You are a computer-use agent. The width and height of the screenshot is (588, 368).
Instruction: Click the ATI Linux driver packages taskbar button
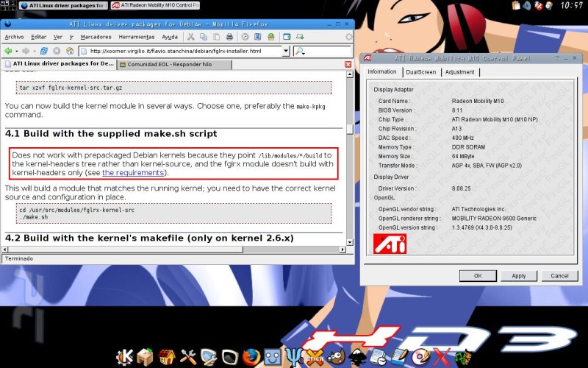(x=63, y=6)
